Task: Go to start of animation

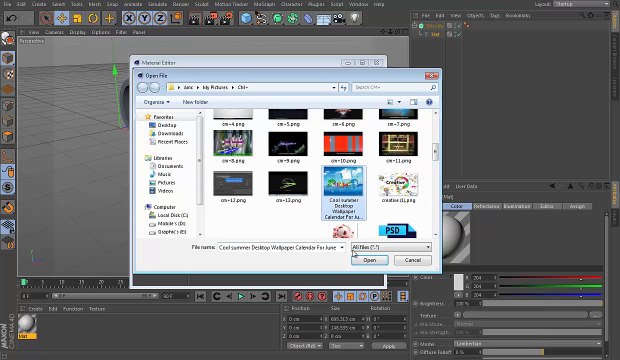Action: click(x=200, y=296)
